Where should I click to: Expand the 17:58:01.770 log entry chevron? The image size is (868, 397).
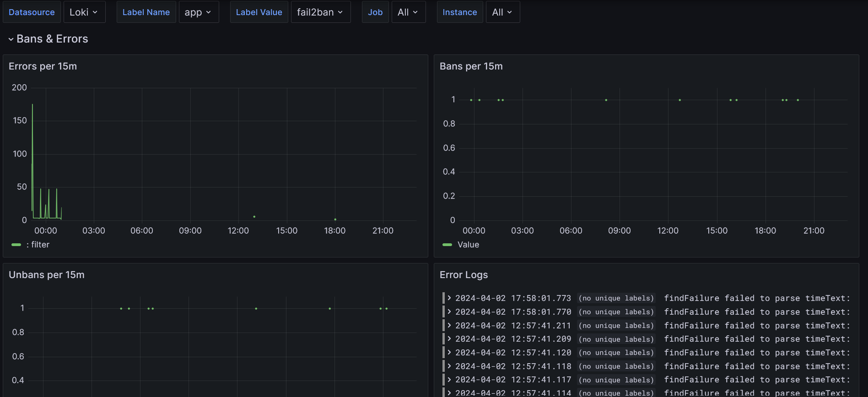(x=449, y=312)
